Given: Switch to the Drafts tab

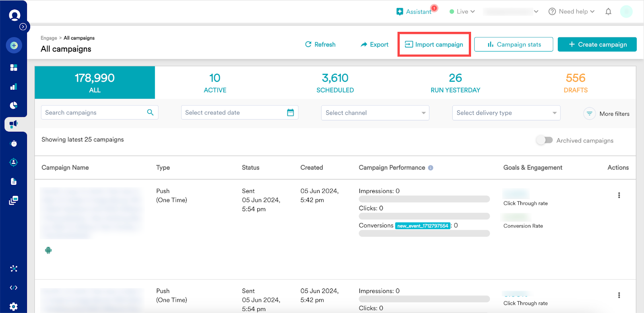Looking at the screenshot, I should (575, 83).
